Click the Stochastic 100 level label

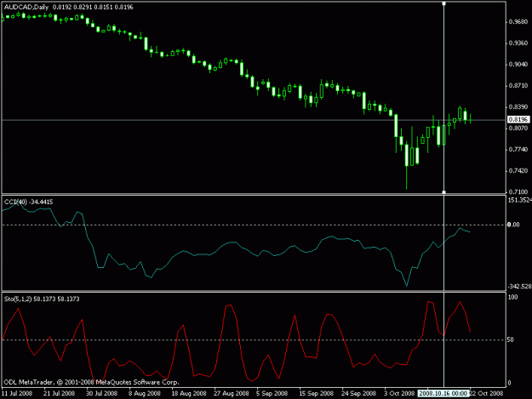coord(513,297)
